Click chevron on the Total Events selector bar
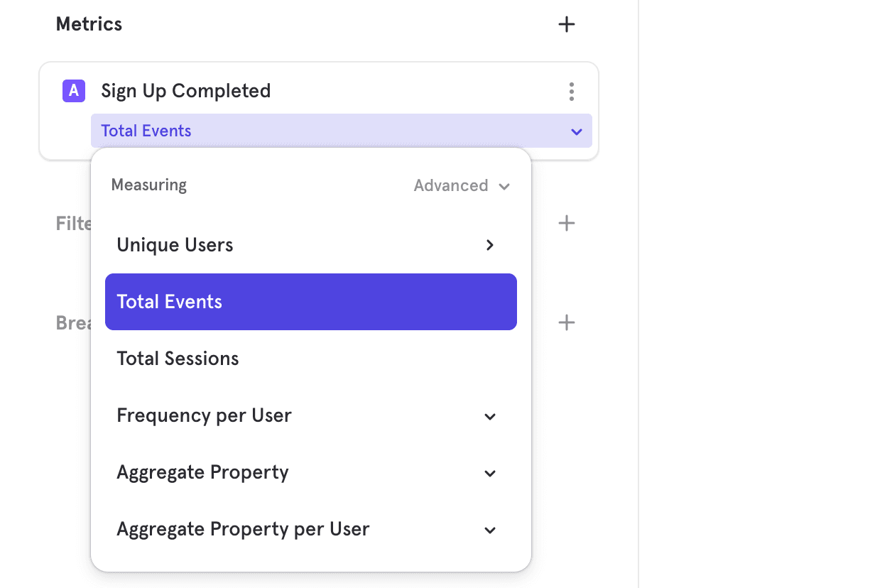The width and height of the screenshot is (892, 588). [x=577, y=131]
